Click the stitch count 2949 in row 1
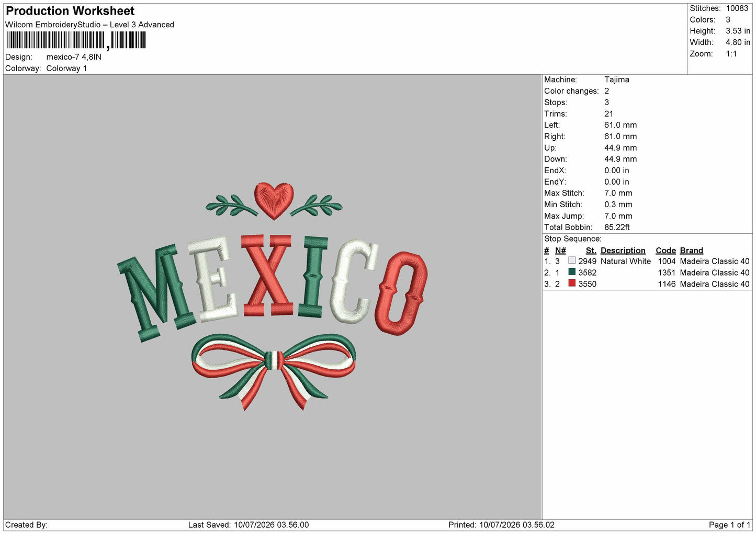This screenshot has height=534, width=756. pyautogui.click(x=587, y=261)
